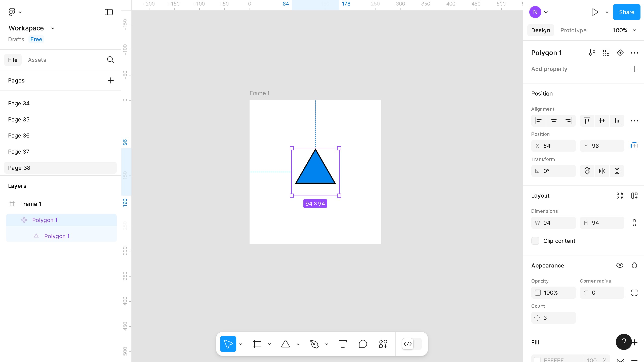Add a new page
The image size is (644, 362).
click(111, 80)
